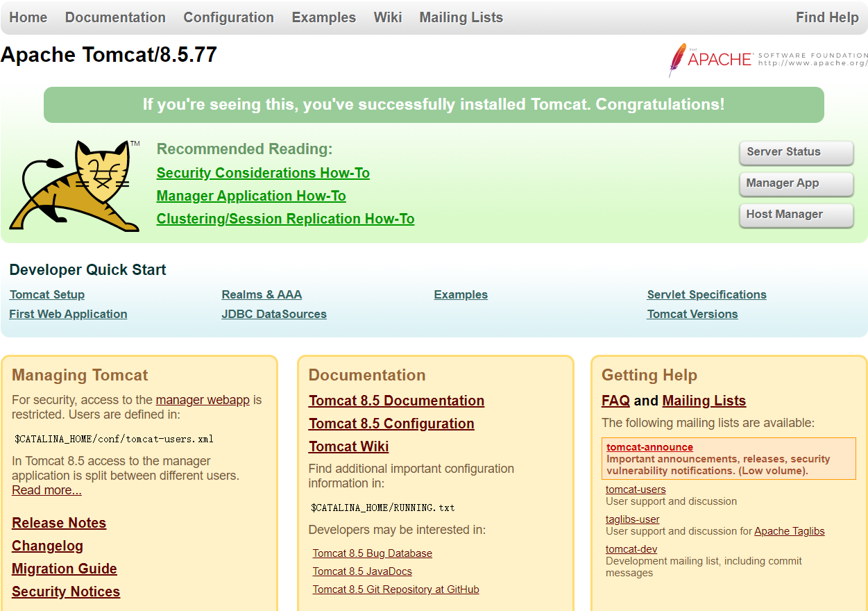This screenshot has width=868, height=611.
Task: Open the Security Notices link
Action: [x=66, y=592]
